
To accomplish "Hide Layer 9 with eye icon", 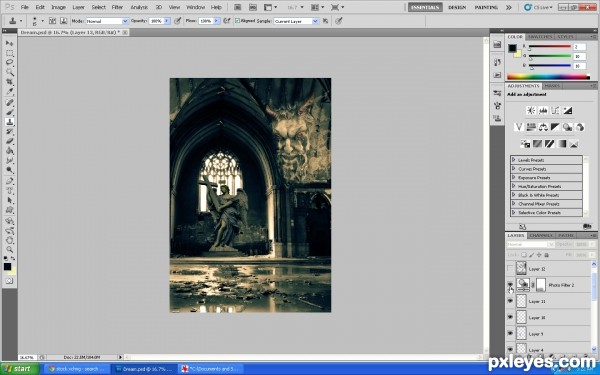I will pyautogui.click(x=510, y=334).
